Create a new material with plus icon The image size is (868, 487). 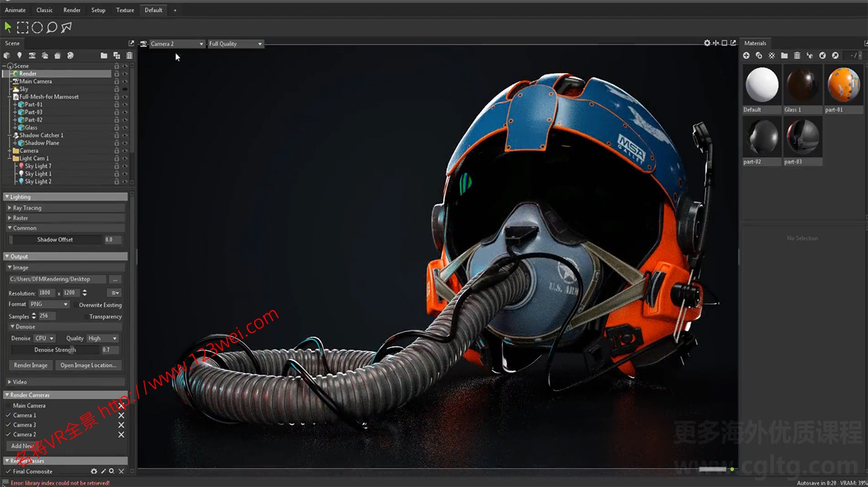click(x=746, y=55)
